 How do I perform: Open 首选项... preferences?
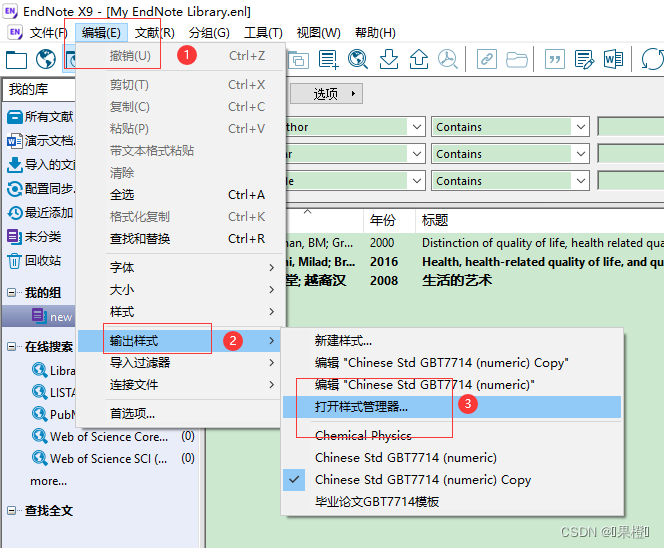(x=181, y=413)
